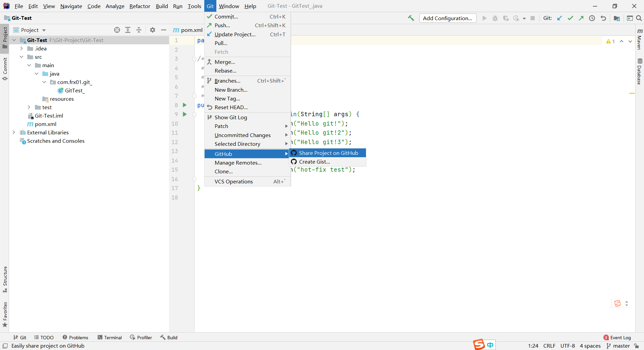644x350 pixels.
Task: Select Manage Remotes... in Git menu
Action: coord(248,163)
